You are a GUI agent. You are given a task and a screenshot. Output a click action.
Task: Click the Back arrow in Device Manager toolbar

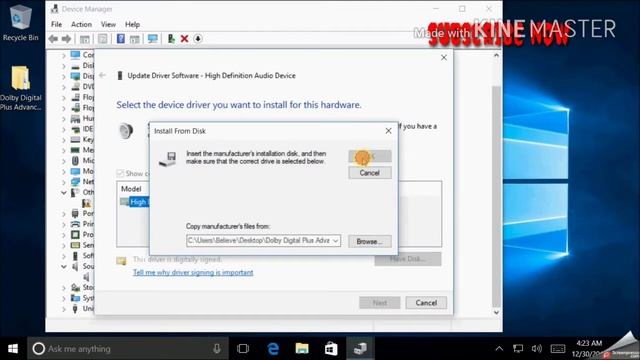[53, 39]
